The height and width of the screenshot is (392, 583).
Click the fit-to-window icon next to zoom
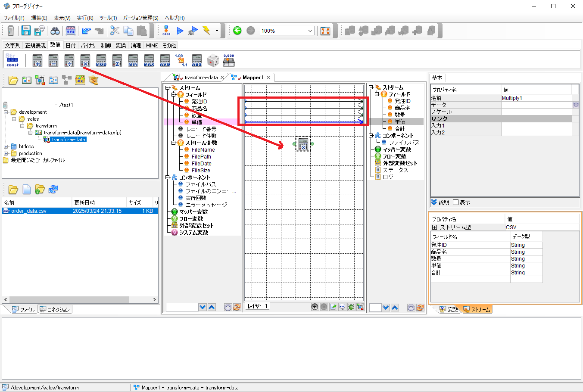[325, 31]
